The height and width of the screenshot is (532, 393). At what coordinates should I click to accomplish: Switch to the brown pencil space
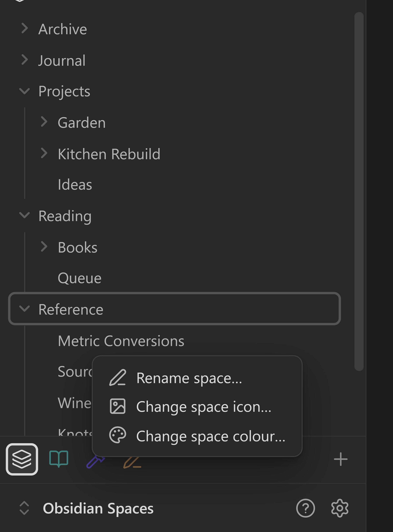point(132,462)
